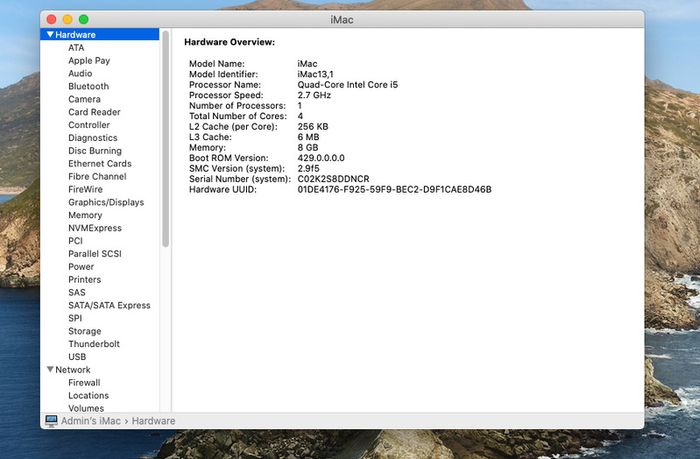Viewport: 700px width, 459px height.
Task: Close the iMac window with red button
Action: point(51,19)
